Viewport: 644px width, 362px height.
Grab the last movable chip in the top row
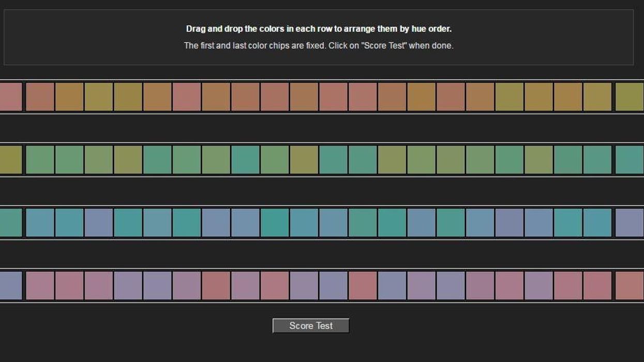pyautogui.click(x=597, y=97)
